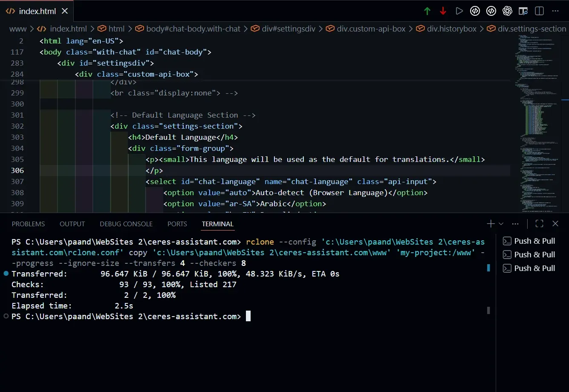Click hollow circle marker beside the empty prompt
Image resolution: width=569 pixels, height=392 pixels.
pos(6,316)
